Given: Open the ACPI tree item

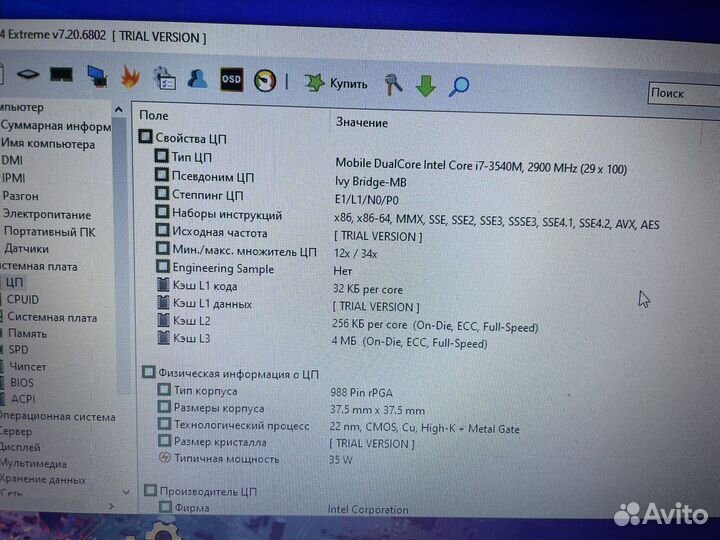Looking at the screenshot, I should [x=23, y=399].
